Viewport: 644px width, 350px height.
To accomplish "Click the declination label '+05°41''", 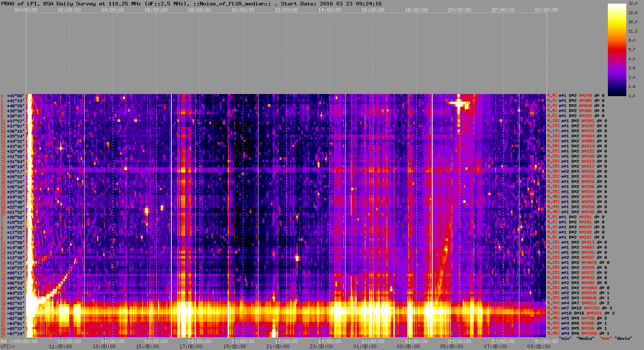I will (16, 288).
